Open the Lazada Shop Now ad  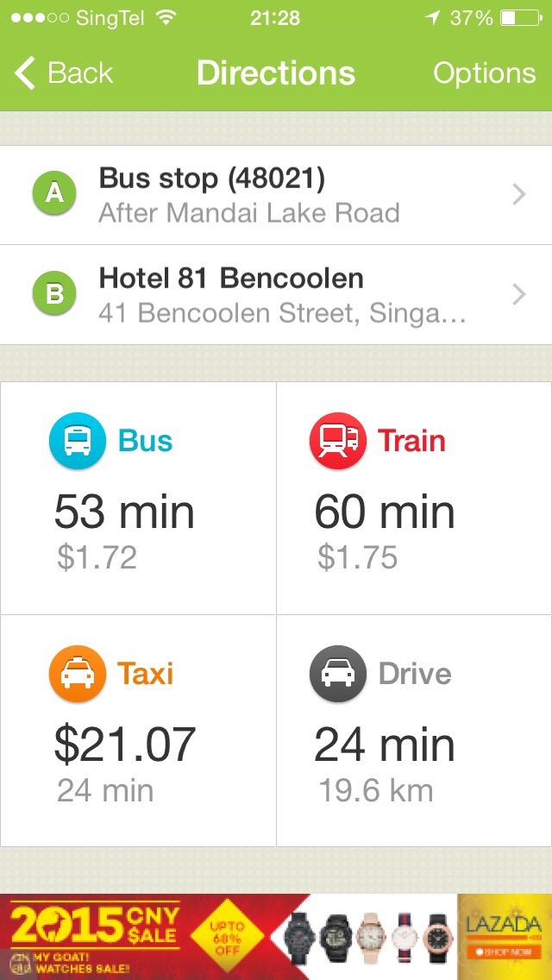pyautogui.click(x=505, y=952)
